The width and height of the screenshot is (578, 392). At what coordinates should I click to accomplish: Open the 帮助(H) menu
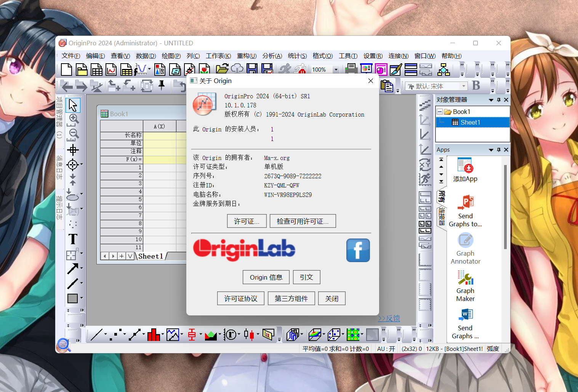pyautogui.click(x=452, y=56)
